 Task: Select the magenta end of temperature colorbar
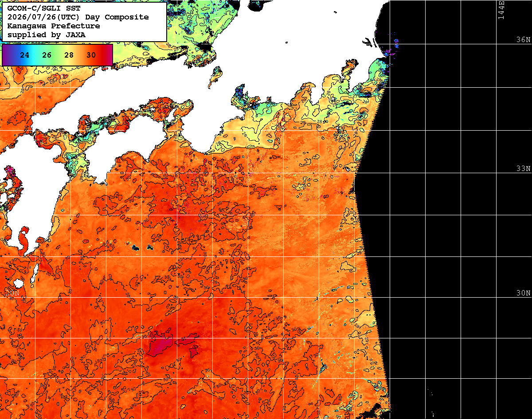[109, 55]
